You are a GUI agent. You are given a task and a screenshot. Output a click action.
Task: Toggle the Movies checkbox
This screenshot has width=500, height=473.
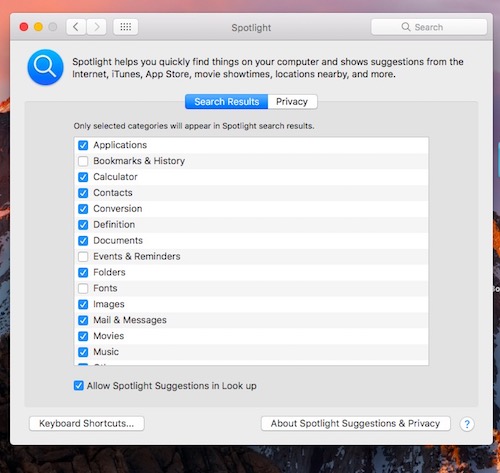[83, 336]
